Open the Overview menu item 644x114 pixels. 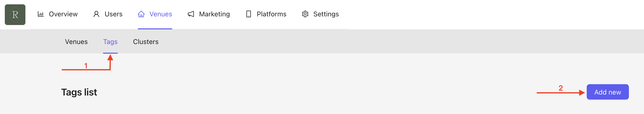[63, 14]
